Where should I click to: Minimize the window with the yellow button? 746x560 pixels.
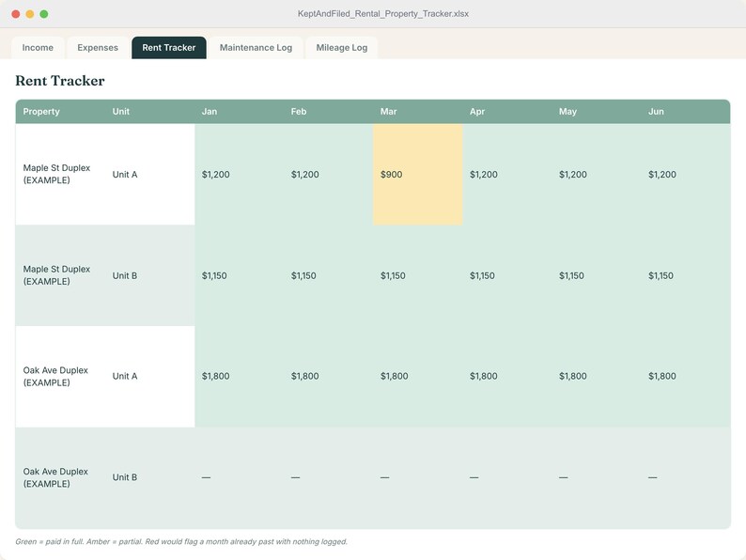30,14
